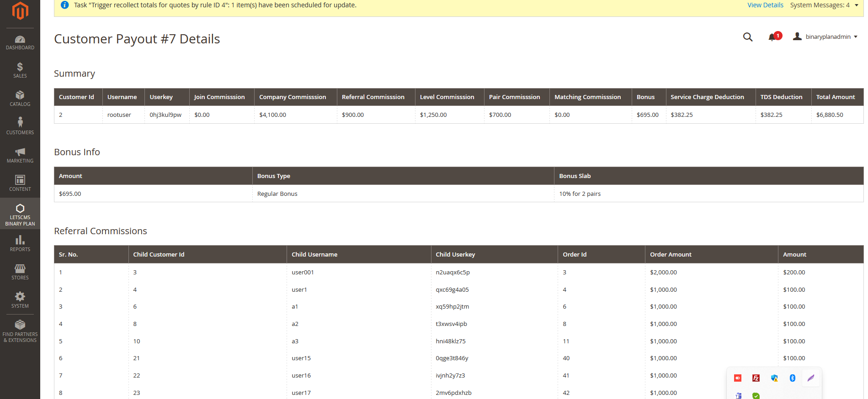
Task: Expand the binaryplanadmin account dropdown
Action: click(x=826, y=37)
